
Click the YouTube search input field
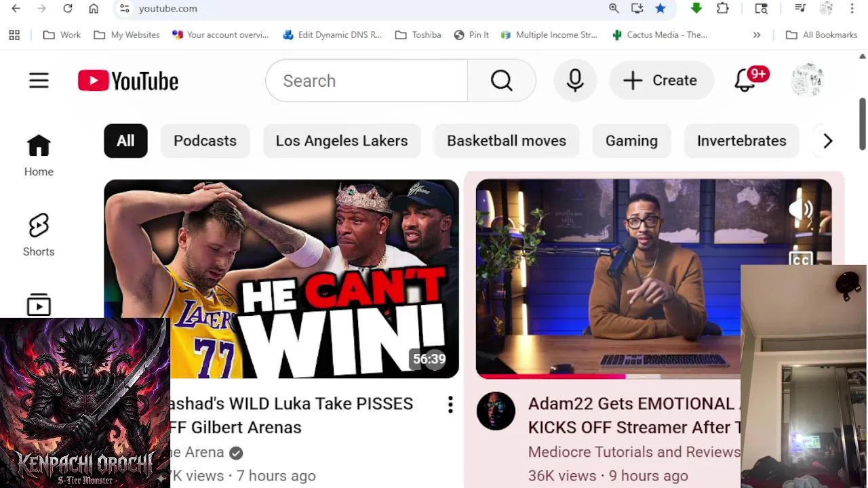point(367,81)
